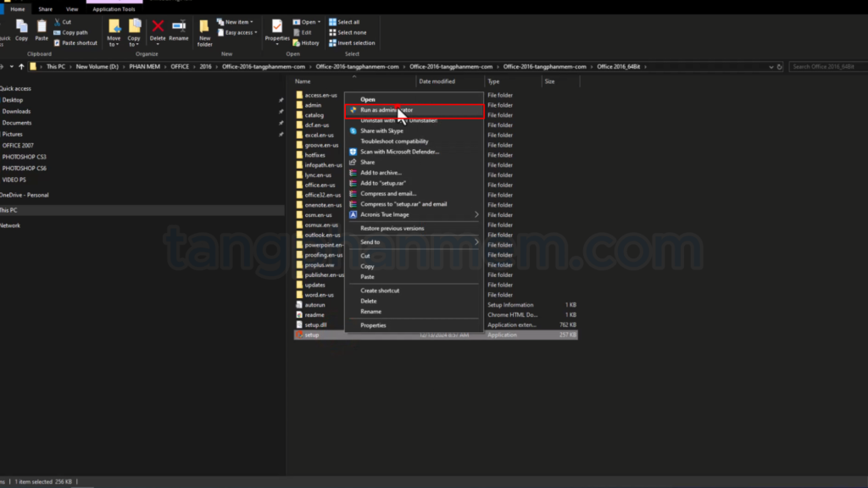Expand the Send to submenu
The height and width of the screenshot is (488, 868).
414,242
